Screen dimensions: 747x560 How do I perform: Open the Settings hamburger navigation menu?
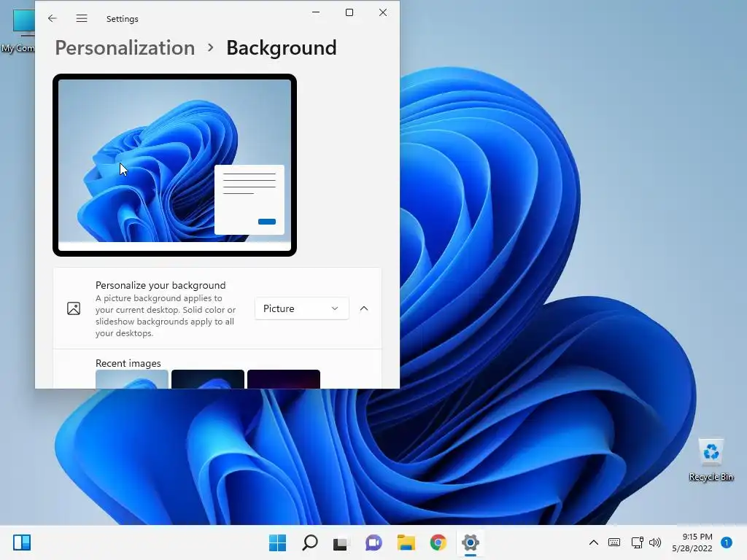82,18
